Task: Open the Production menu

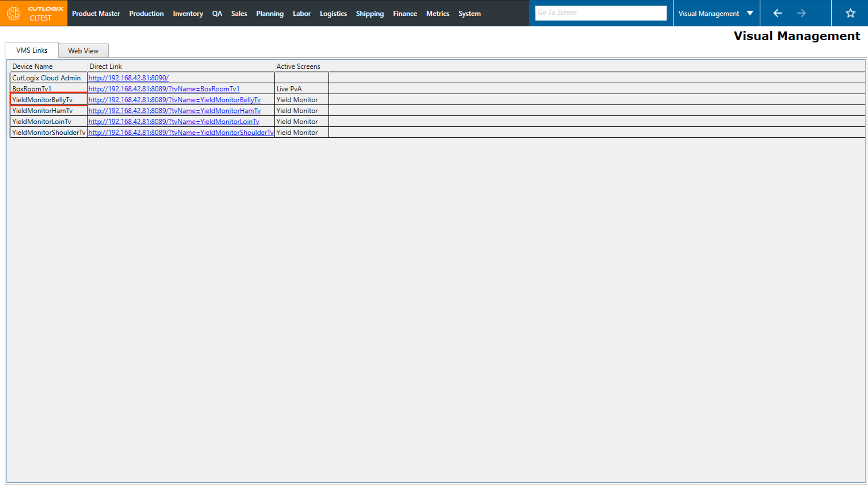Action: pos(146,14)
